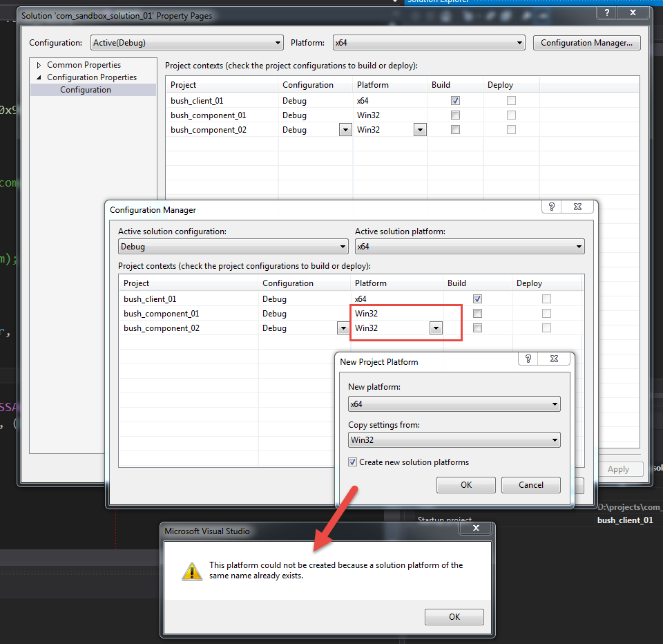
Task: Select Configuration item in properties tree
Action: click(86, 90)
